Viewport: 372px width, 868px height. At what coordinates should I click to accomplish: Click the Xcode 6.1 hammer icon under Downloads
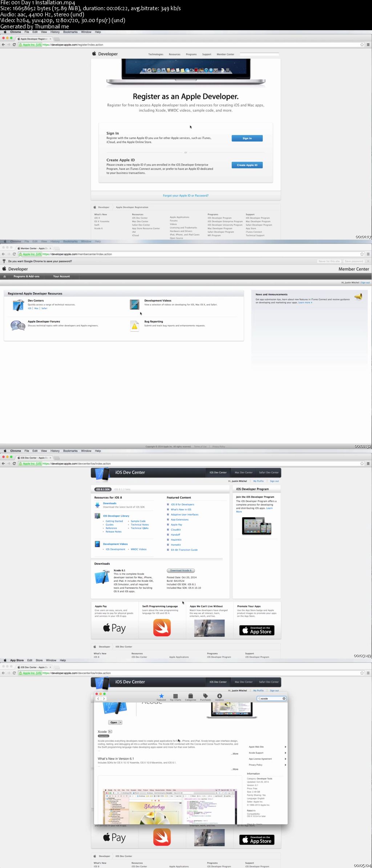(102, 577)
